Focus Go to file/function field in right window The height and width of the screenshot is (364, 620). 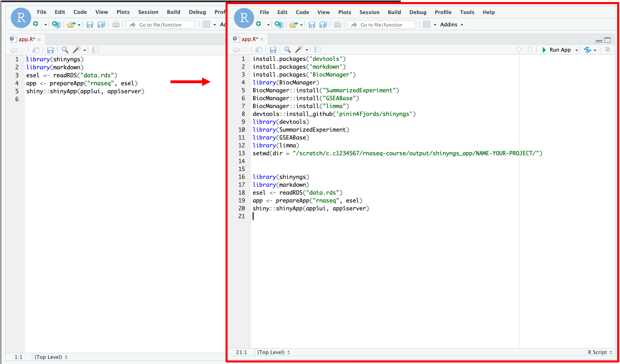coord(381,25)
